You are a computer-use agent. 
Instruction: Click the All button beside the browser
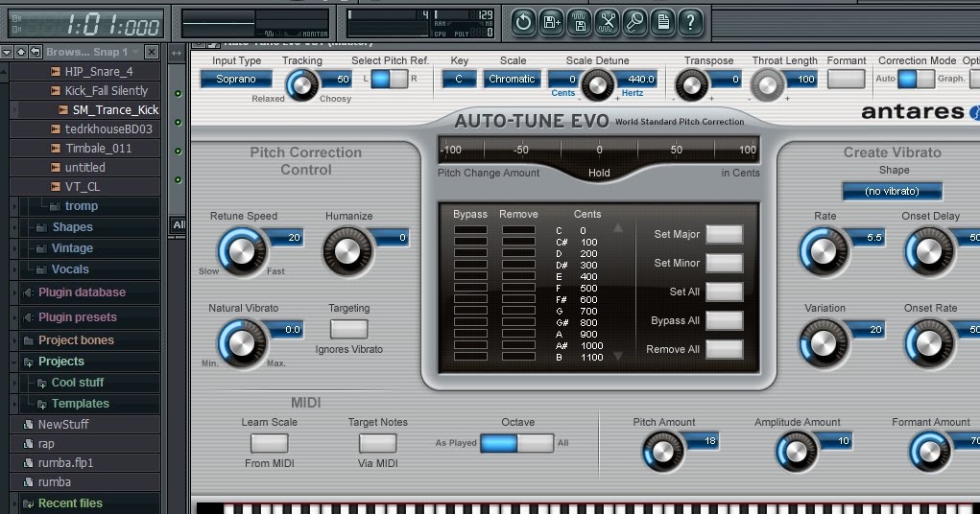[x=179, y=224]
